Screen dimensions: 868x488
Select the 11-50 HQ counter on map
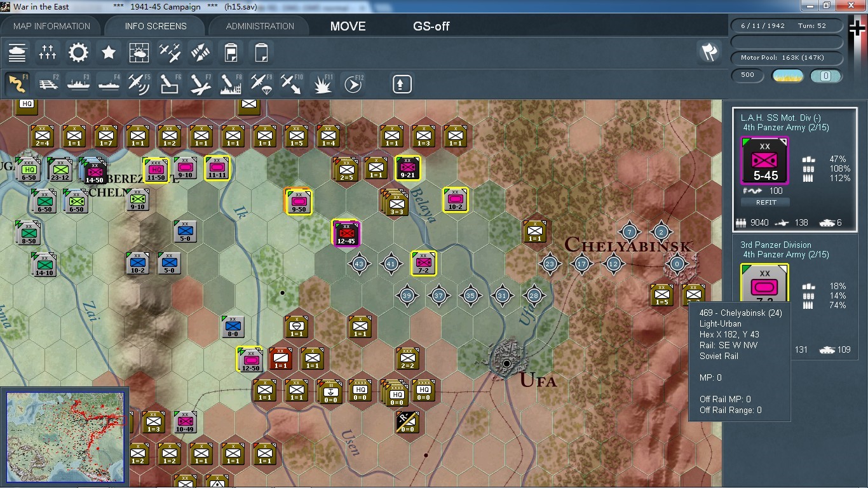156,170
